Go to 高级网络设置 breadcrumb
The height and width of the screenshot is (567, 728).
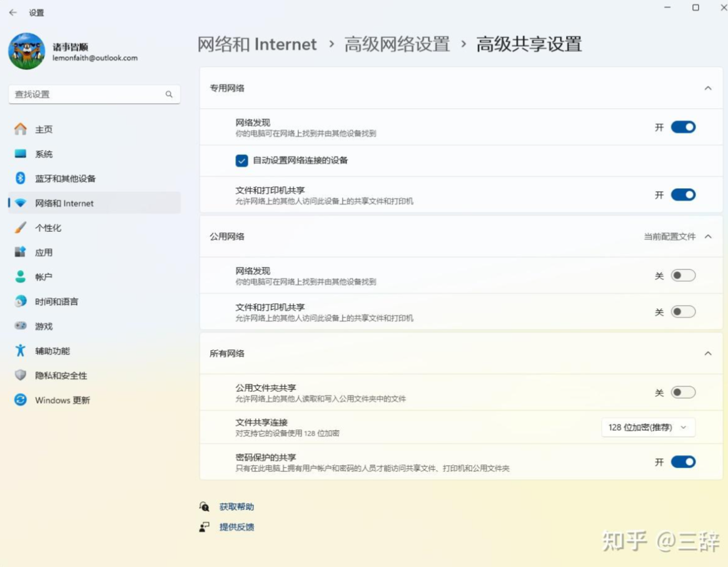[397, 44]
